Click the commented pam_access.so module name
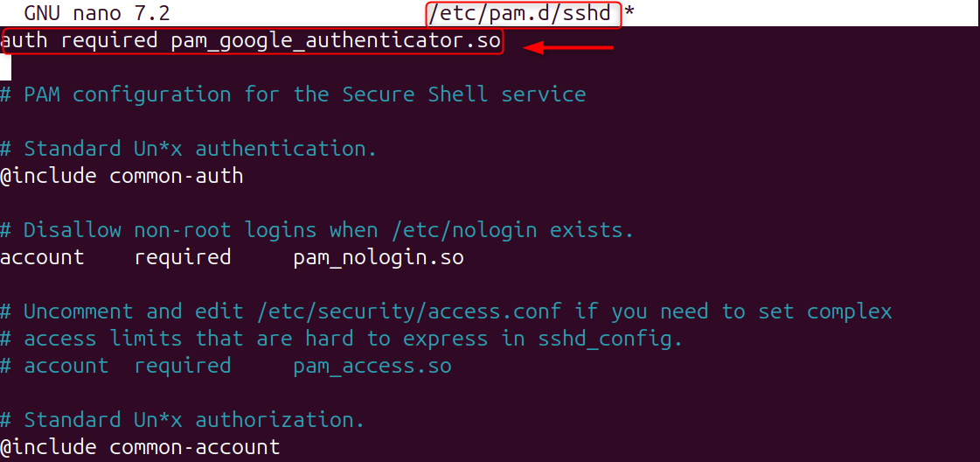The width and height of the screenshot is (980, 462). 372,366
